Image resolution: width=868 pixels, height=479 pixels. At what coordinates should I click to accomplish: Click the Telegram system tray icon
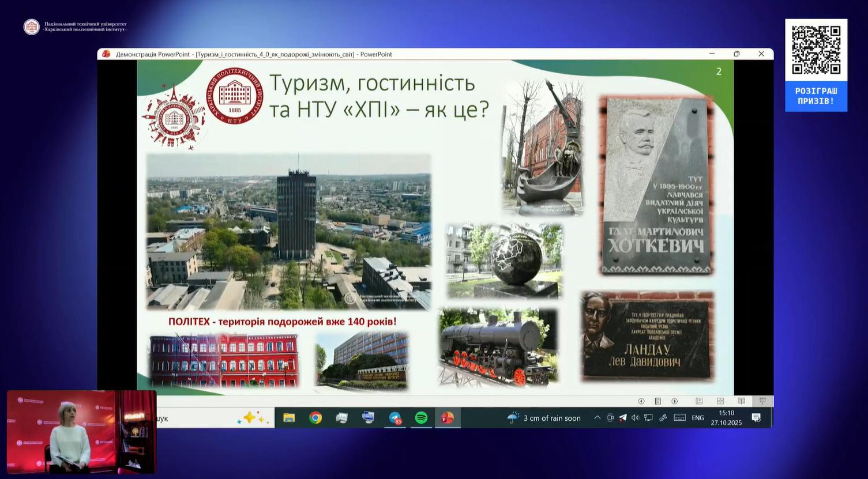pos(623,418)
